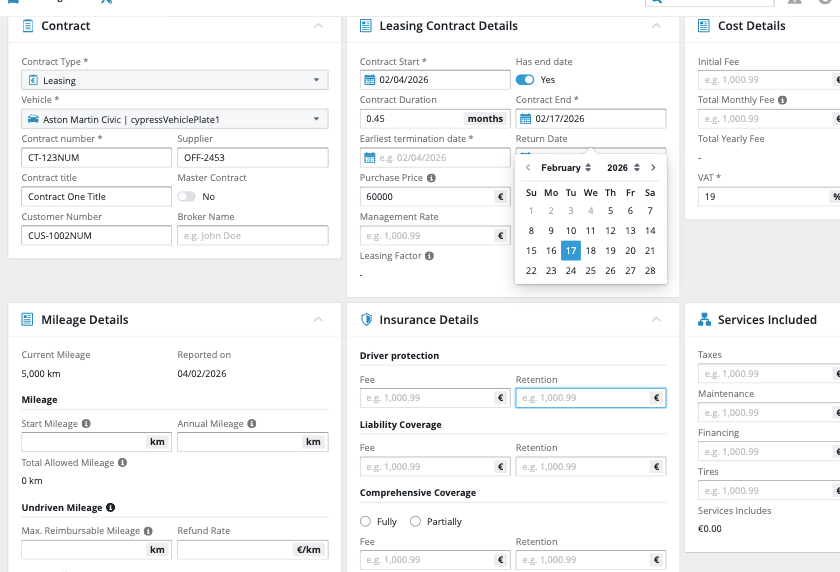Click the Contract panel document icon
840x572 pixels.
click(x=28, y=26)
